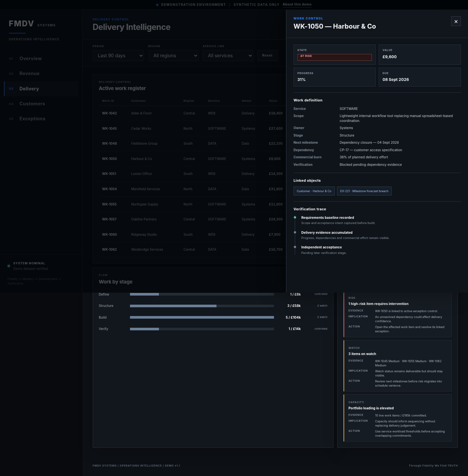Click work row WK-1054
This screenshot has width=468, height=476.
pyautogui.click(x=192, y=189)
